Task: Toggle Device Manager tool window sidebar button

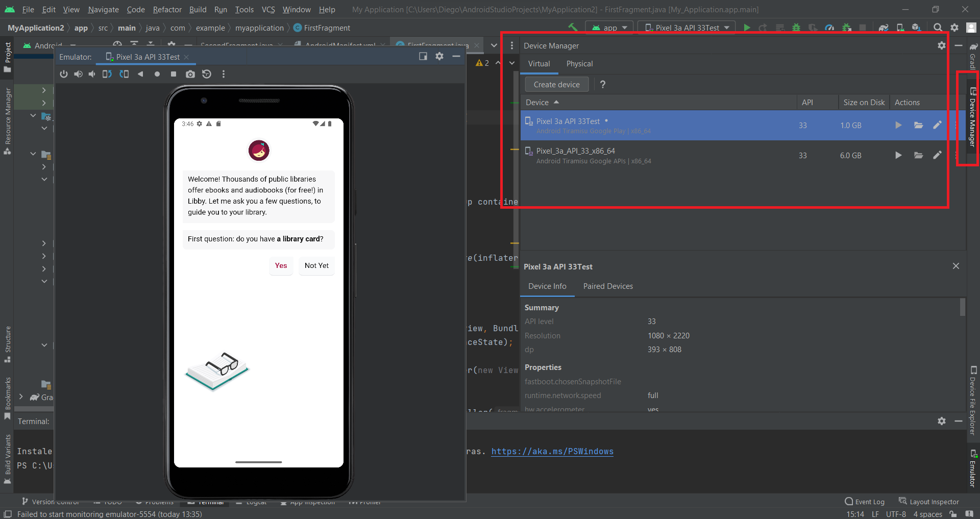Action: coord(973,117)
